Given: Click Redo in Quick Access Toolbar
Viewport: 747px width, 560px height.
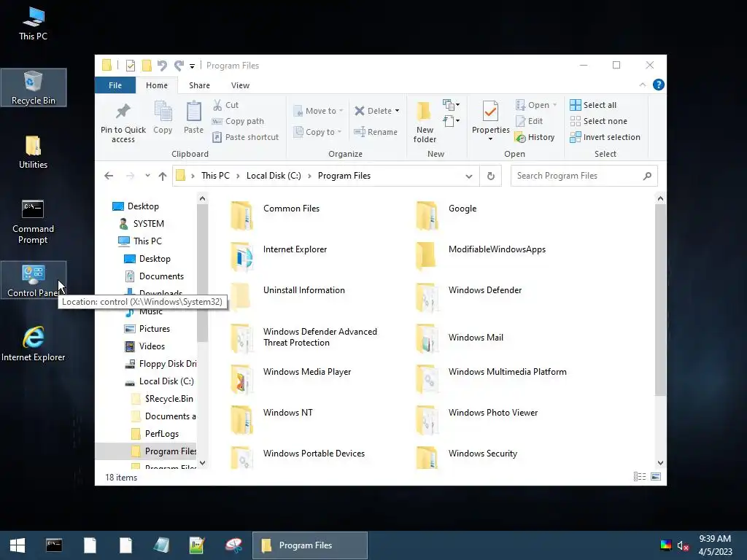Looking at the screenshot, I should [x=179, y=66].
